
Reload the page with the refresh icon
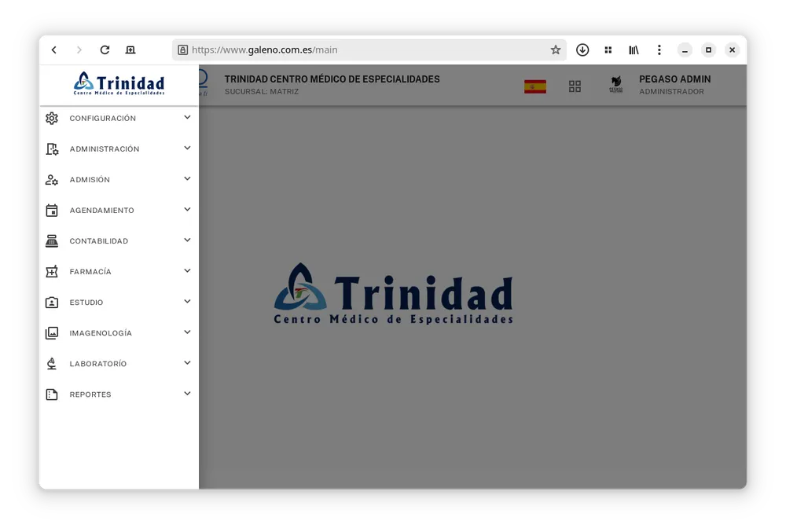105,50
